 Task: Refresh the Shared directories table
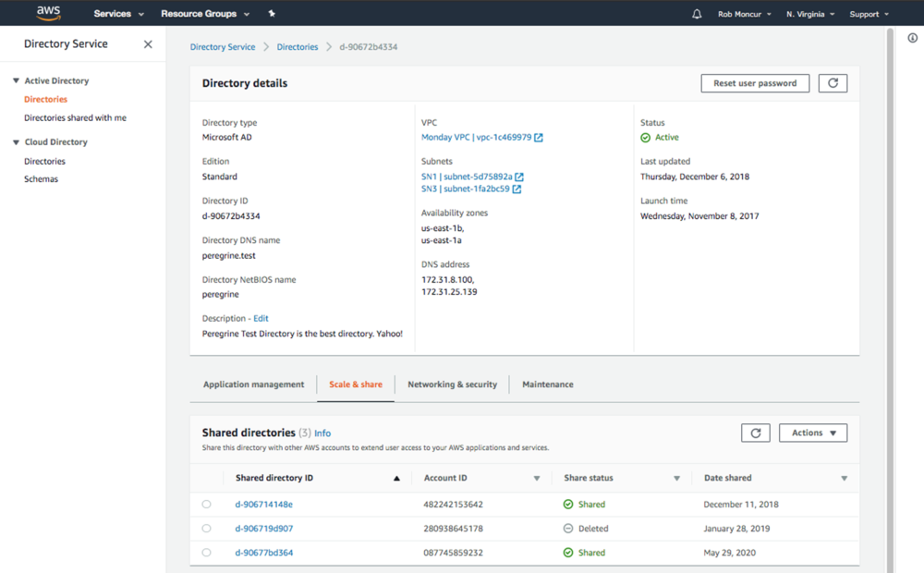tap(755, 433)
